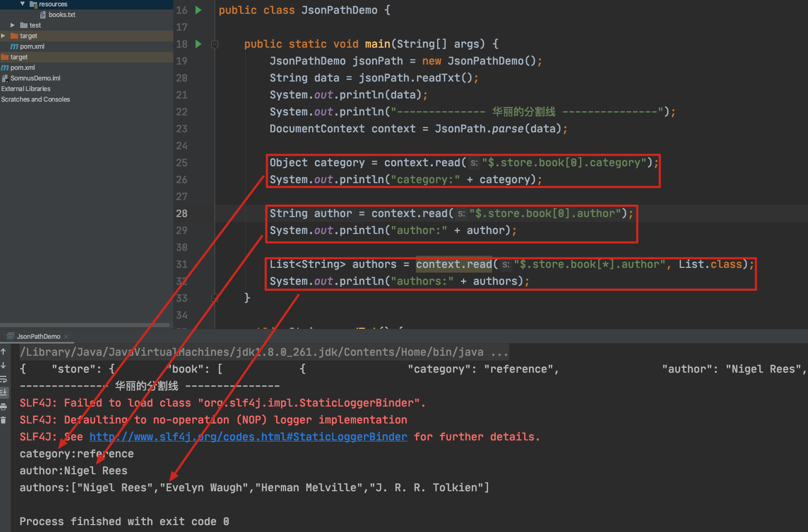Click the SomnusDemo.iml file icon
Screen dimensions: 808x532
(5, 78)
